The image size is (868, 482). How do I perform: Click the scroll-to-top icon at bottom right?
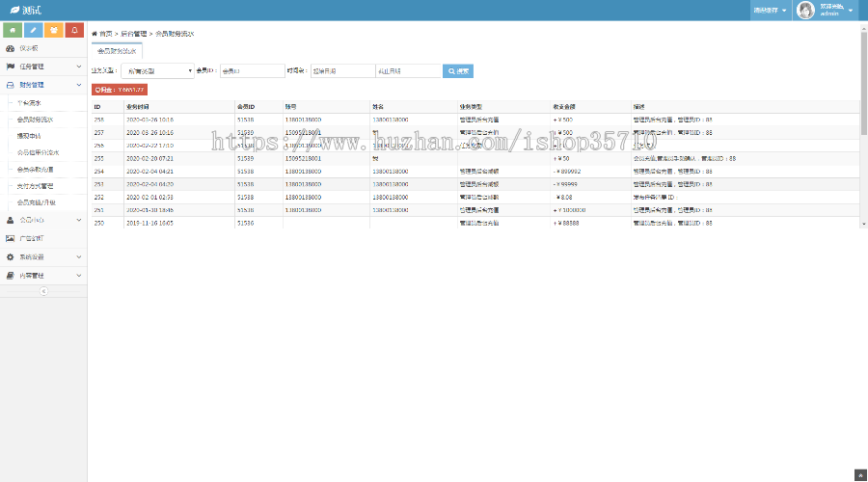point(860,474)
